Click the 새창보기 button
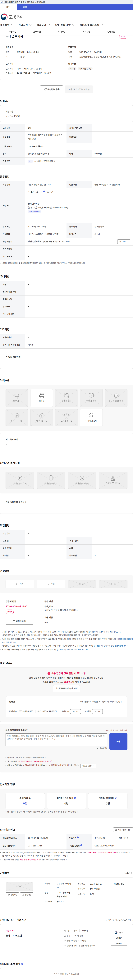The width and height of the screenshot is (133, 980). click(x=119, y=943)
